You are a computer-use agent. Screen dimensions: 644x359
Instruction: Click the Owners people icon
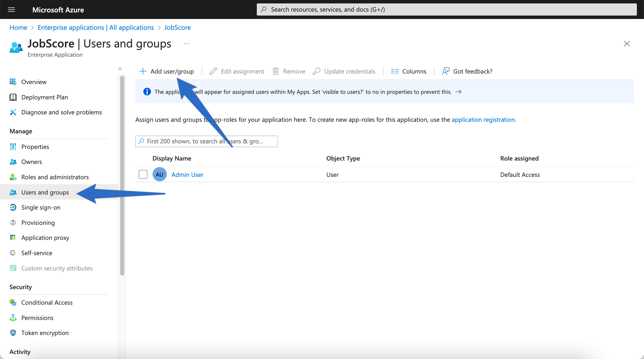[x=13, y=162]
